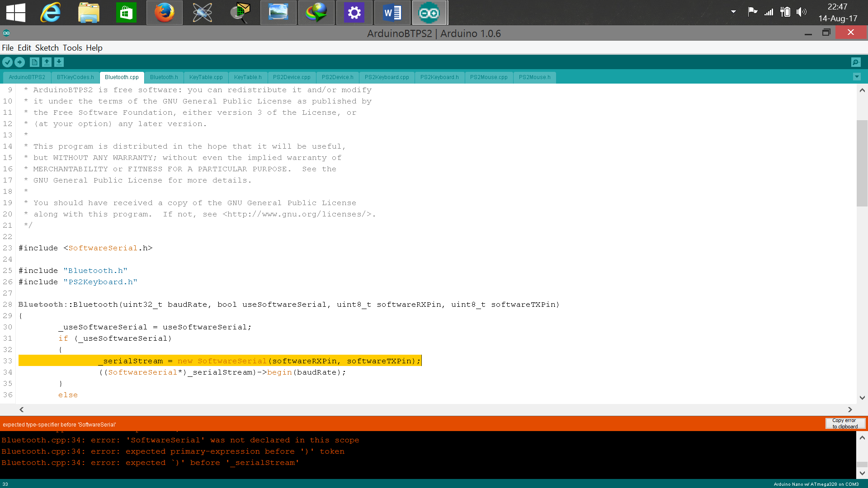868x488 pixels.
Task: Click the Save sketch arrow-down icon
Action: pyautogui.click(x=59, y=62)
